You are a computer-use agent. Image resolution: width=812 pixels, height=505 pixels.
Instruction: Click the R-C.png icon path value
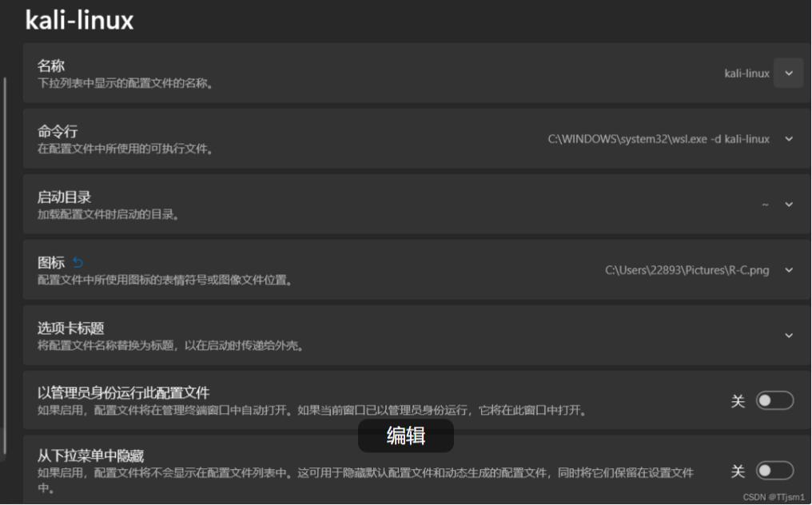click(x=687, y=270)
